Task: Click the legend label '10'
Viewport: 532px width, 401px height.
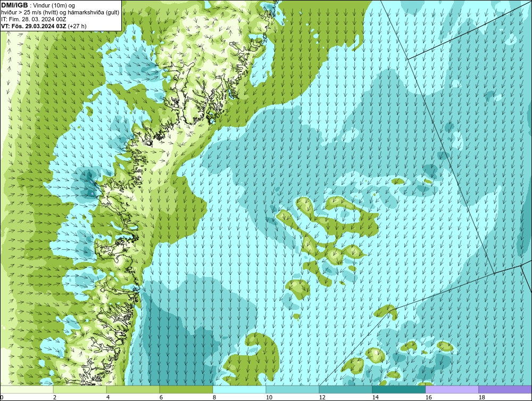Action: (269, 397)
